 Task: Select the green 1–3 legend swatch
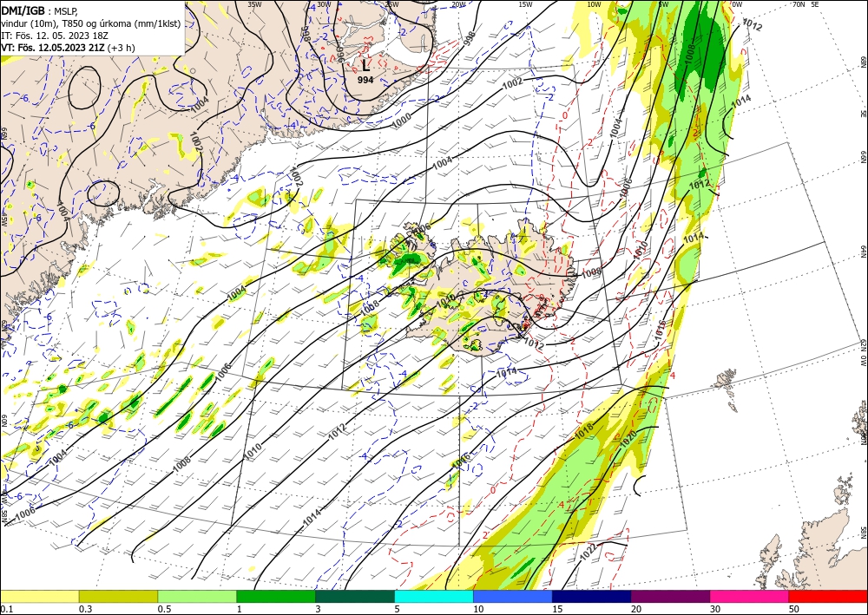point(276,597)
